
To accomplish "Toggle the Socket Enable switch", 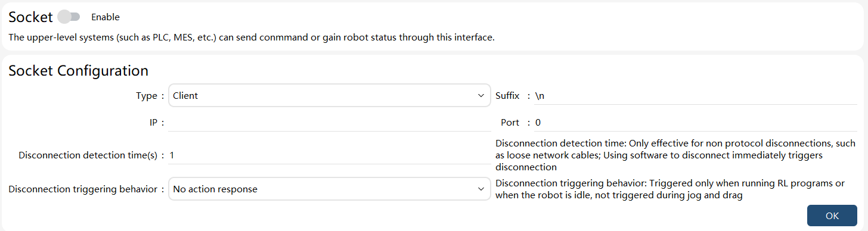I will pyautogui.click(x=69, y=17).
